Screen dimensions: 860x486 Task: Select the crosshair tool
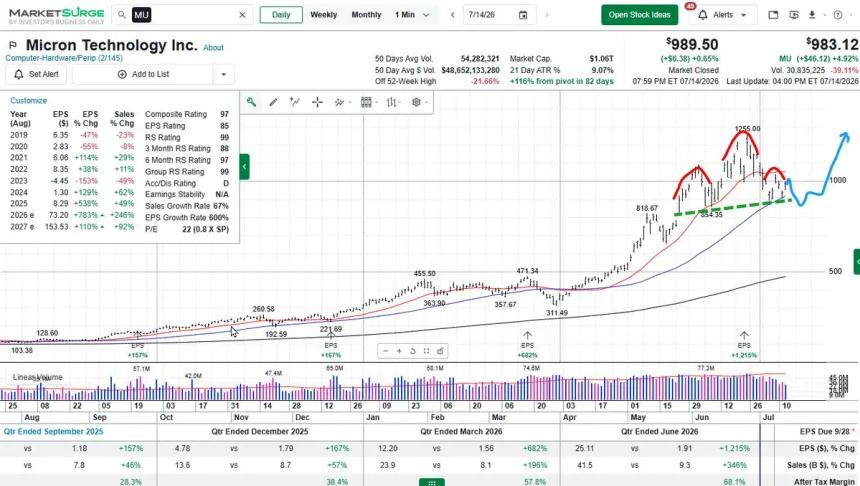click(317, 102)
